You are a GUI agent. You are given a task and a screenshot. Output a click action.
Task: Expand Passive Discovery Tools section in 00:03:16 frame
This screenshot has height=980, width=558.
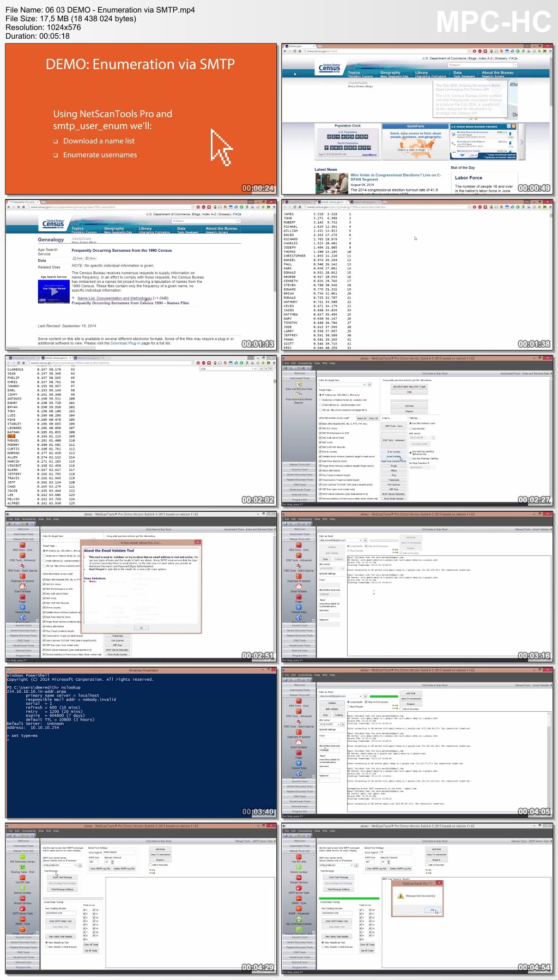pos(299,635)
